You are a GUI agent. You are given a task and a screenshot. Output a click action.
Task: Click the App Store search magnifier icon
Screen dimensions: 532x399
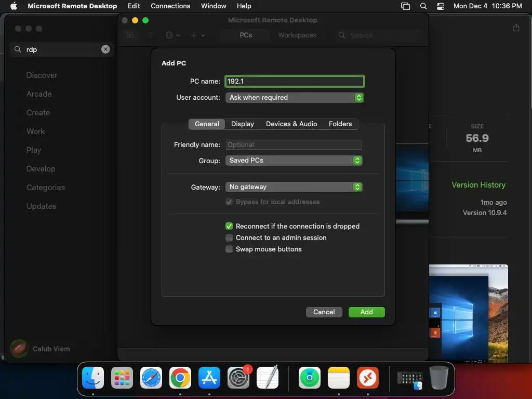pyautogui.click(x=18, y=49)
